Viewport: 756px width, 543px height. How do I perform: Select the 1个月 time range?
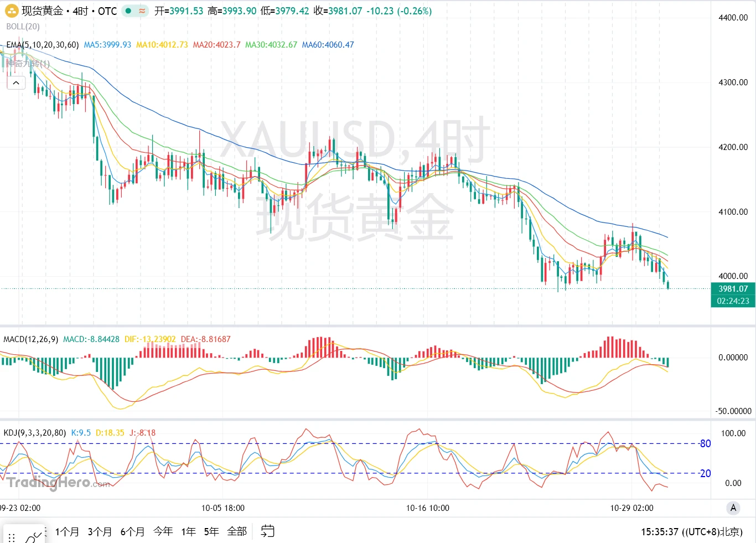tap(67, 532)
